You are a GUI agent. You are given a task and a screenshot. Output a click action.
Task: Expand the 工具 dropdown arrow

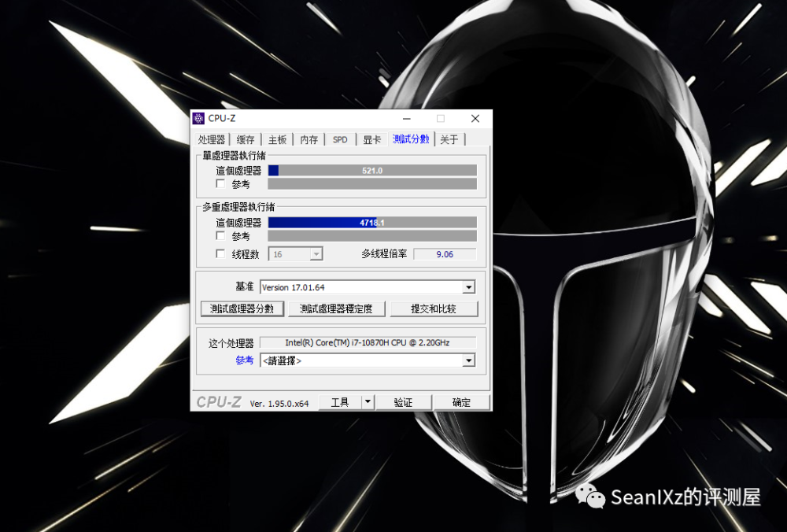click(x=368, y=402)
